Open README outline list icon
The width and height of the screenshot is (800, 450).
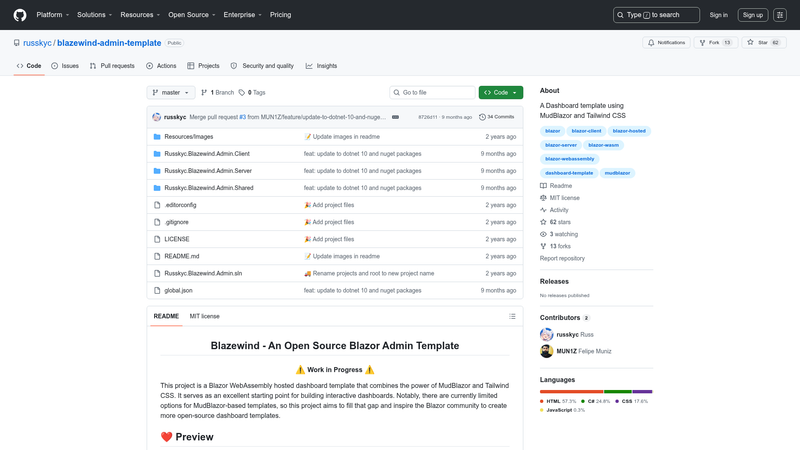[512, 316]
